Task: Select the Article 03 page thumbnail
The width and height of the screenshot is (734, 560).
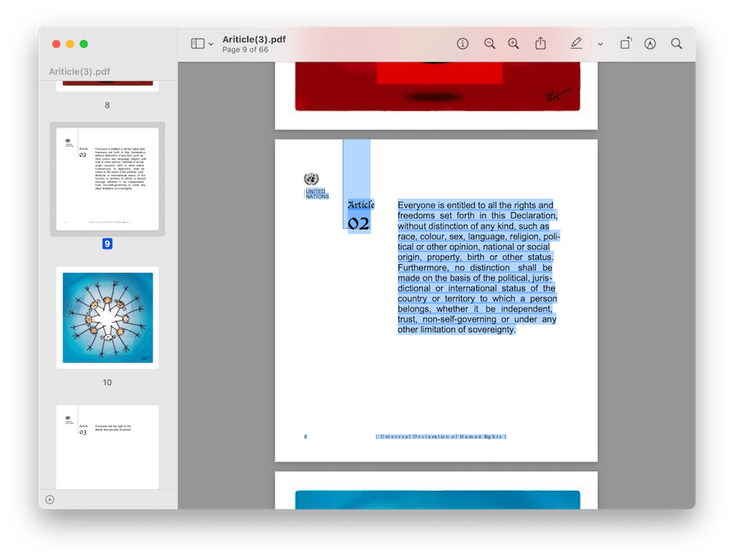Action: (x=107, y=447)
